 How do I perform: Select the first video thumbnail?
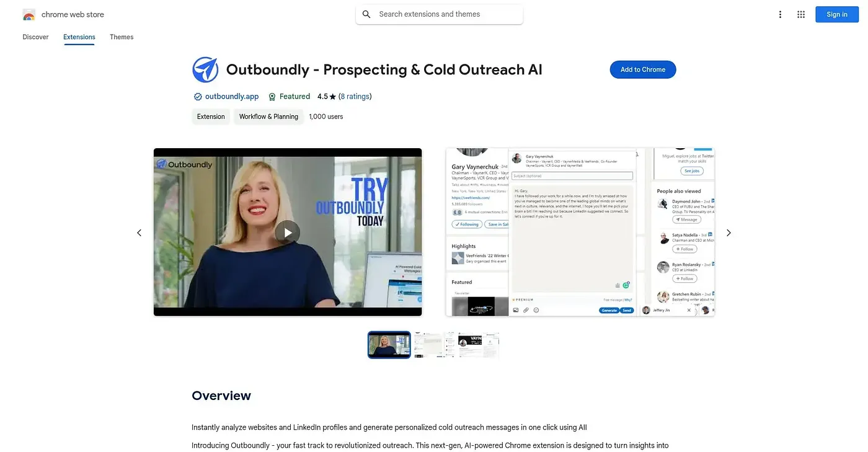389,345
